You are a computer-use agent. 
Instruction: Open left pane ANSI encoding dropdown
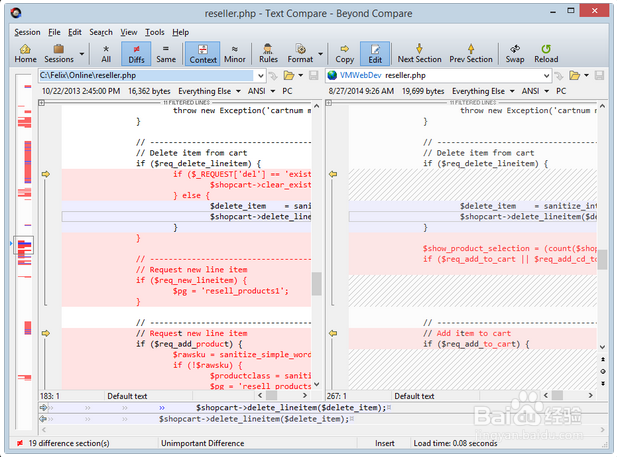pos(261,91)
